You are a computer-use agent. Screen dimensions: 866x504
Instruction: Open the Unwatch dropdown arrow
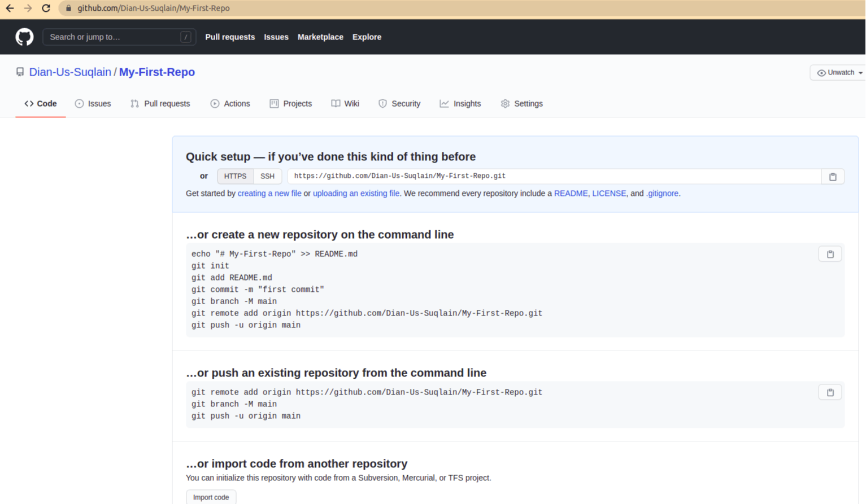tap(860, 73)
